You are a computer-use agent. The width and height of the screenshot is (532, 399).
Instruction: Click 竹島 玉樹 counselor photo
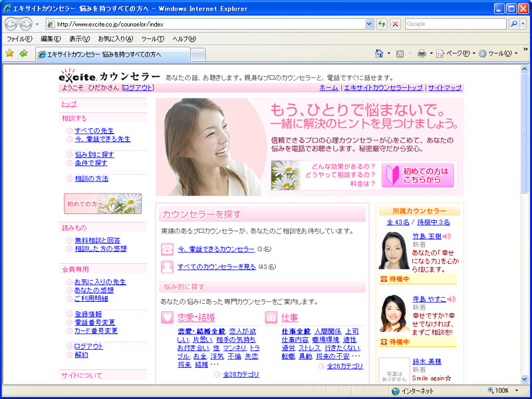pyautogui.click(x=394, y=251)
